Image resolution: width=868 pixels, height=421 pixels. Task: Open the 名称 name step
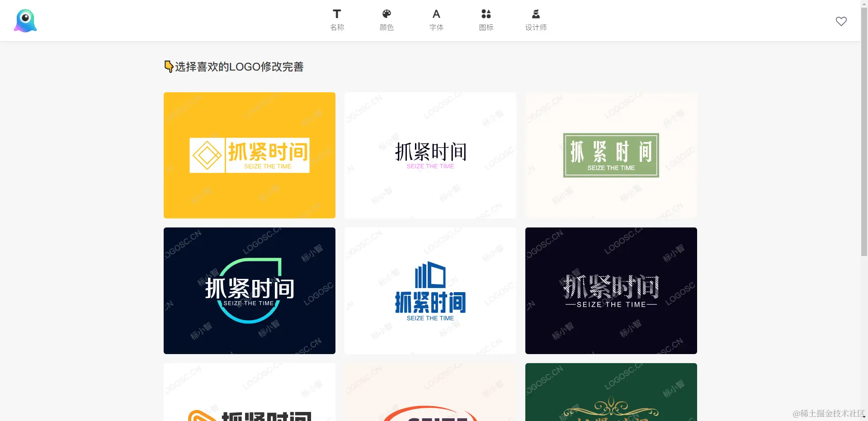coord(337,20)
